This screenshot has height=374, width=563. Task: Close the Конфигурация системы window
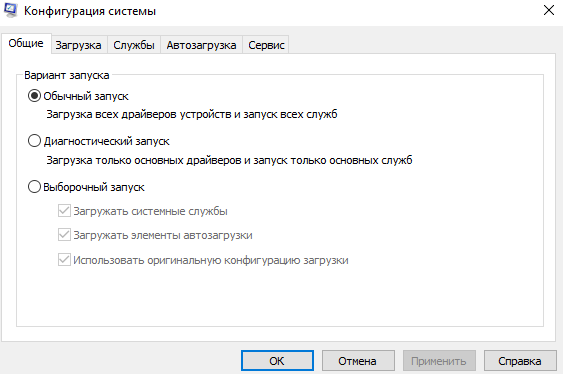pyautogui.click(x=549, y=10)
